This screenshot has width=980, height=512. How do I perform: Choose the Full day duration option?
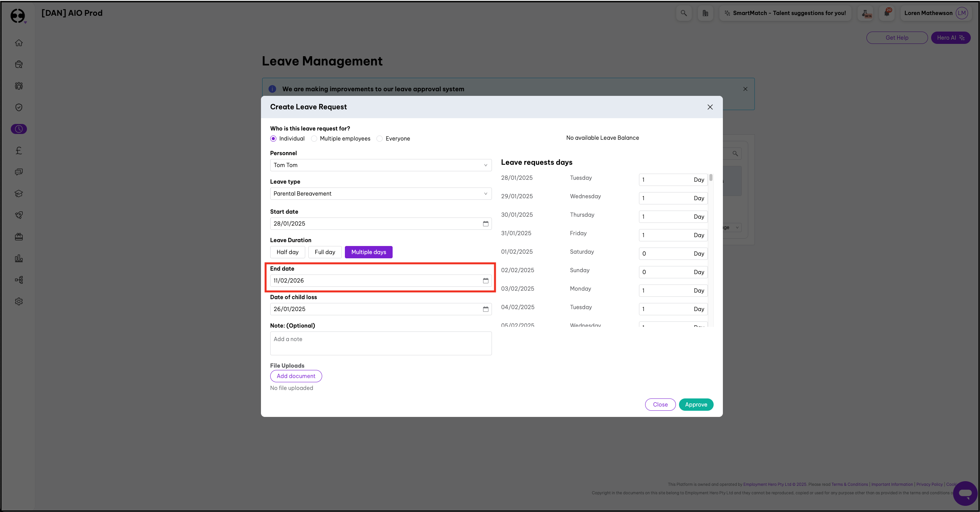coord(324,252)
